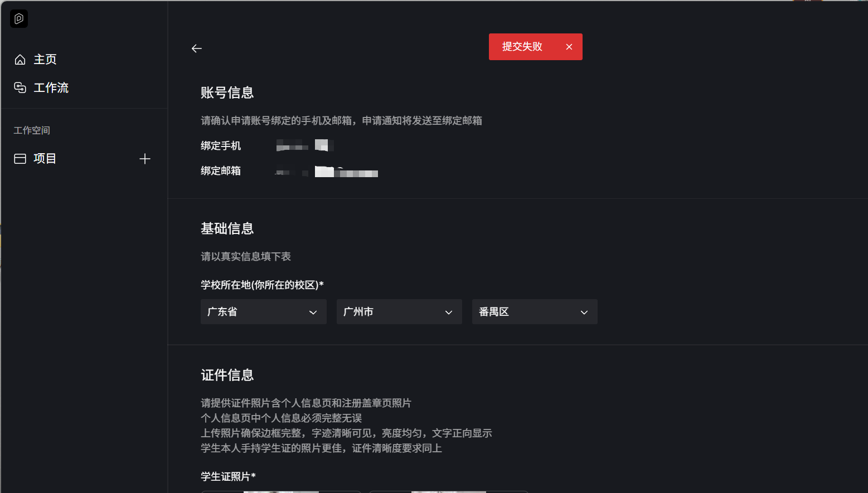Click the 工作空间 section label

click(32, 130)
